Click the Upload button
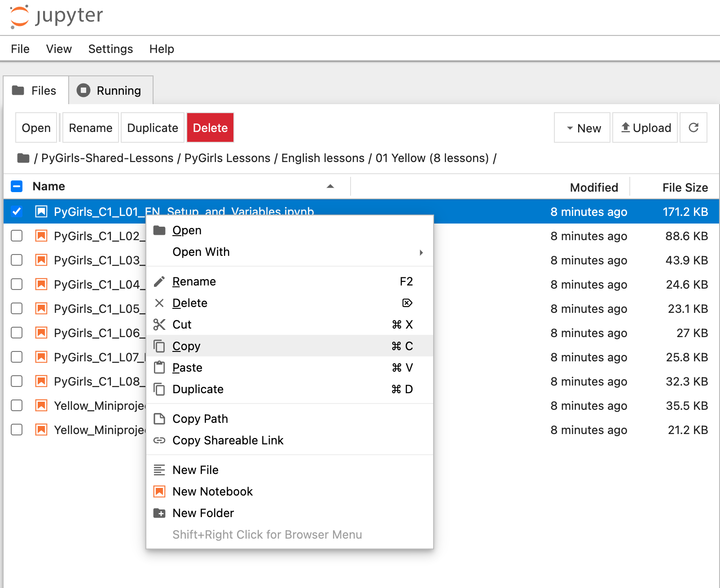This screenshot has height=588, width=720. coord(645,127)
